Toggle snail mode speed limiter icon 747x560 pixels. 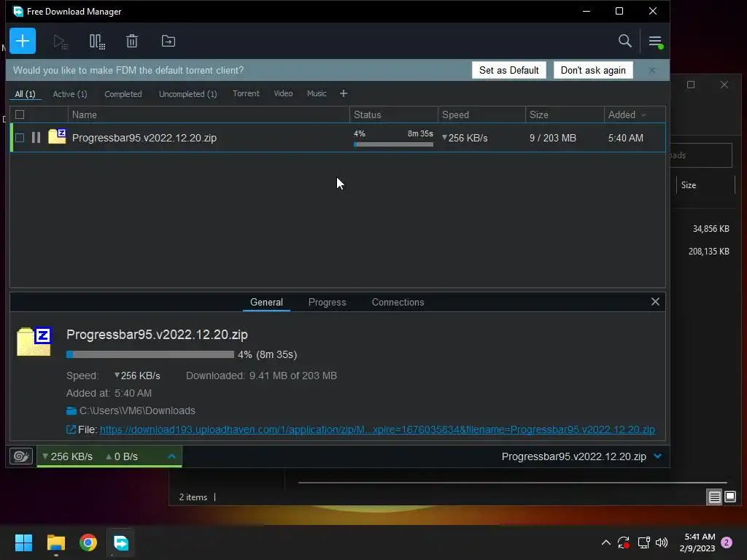tap(21, 456)
